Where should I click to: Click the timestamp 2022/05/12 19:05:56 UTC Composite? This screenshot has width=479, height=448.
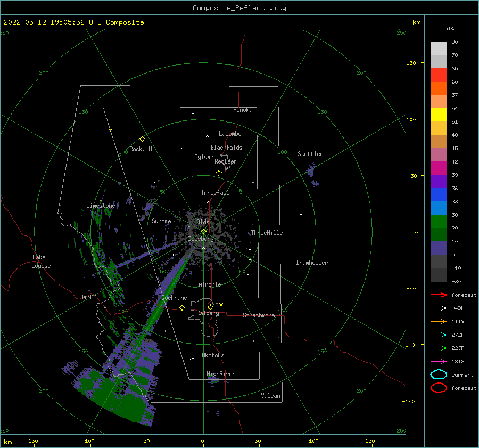pyautogui.click(x=73, y=22)
